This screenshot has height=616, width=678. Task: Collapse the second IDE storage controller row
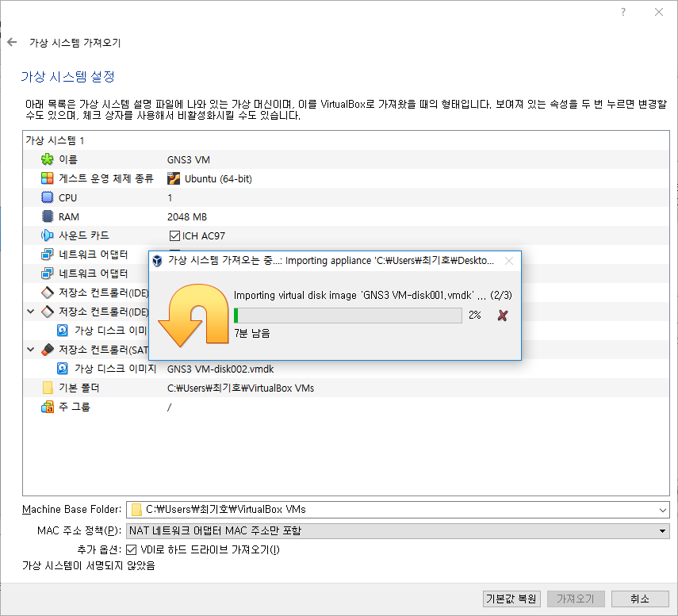[31, 312]
